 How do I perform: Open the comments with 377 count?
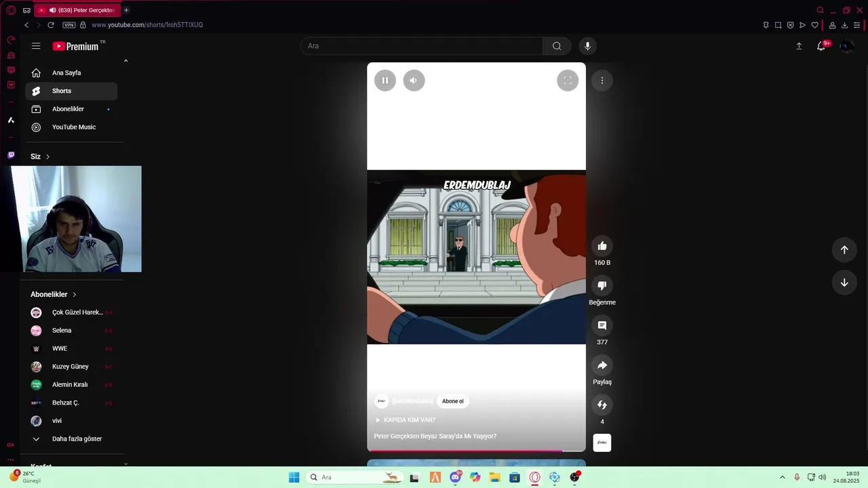[x=602, y=325]
